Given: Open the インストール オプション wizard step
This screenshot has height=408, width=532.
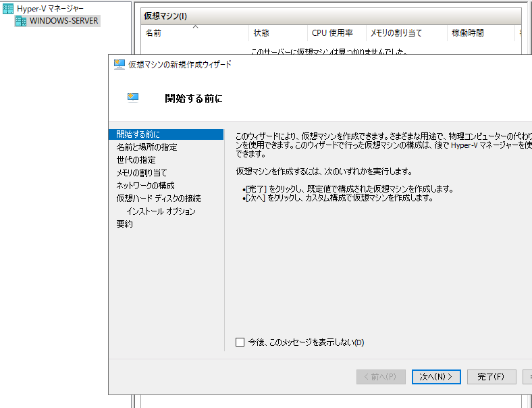Looking at the screenshot, I should tap(161, 211).
